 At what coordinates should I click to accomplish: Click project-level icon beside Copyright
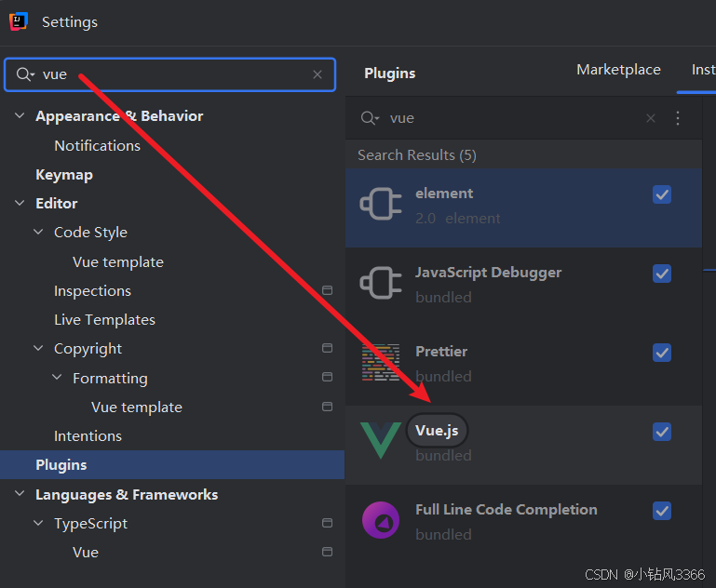pos(327,348)
